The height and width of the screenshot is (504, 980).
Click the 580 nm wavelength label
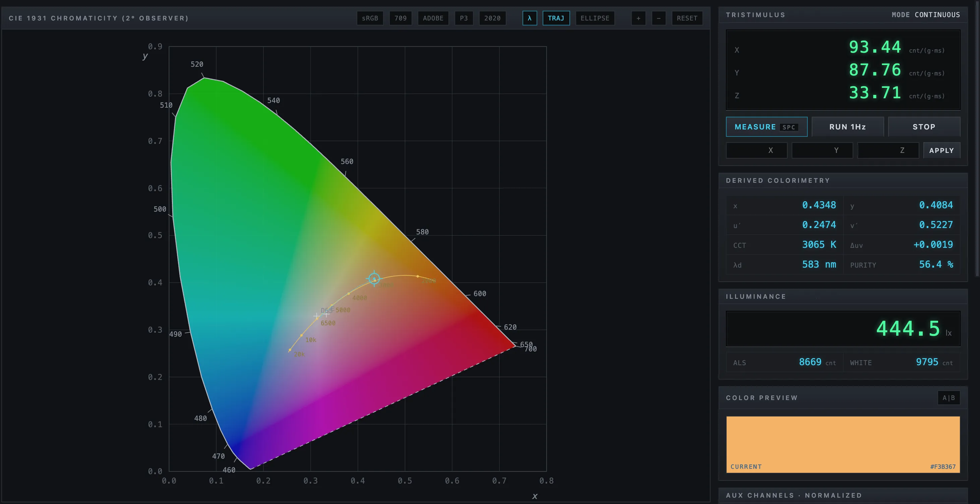click(x=422, y=232)
